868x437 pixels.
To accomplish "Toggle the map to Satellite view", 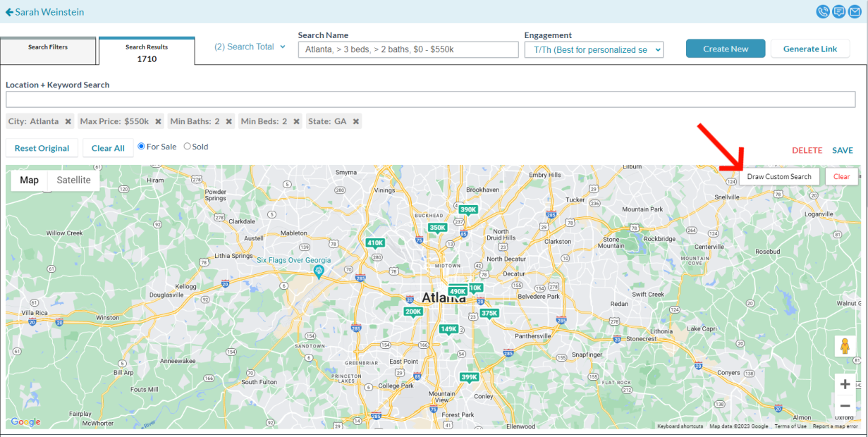I will [73, 180].
